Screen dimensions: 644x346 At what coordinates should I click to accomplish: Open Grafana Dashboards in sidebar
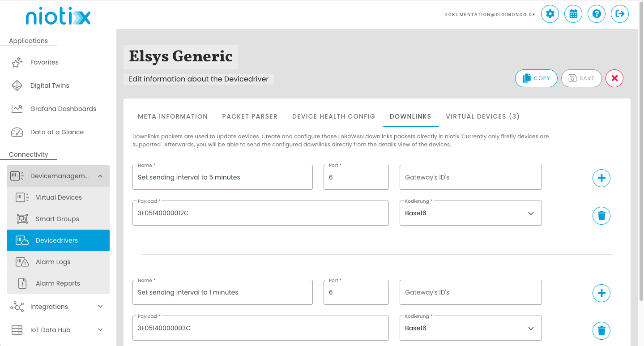pyautogui.click(x=63, y=109)
